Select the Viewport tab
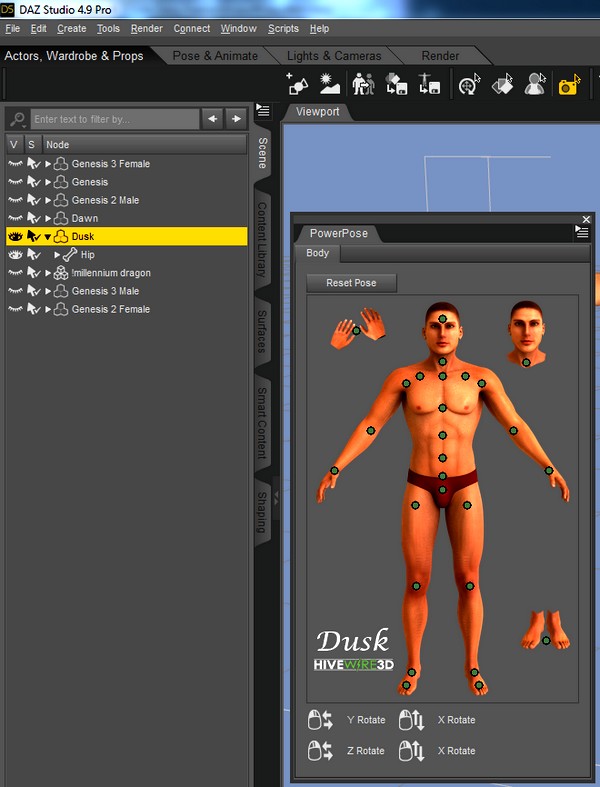 (x=317, y=111)
